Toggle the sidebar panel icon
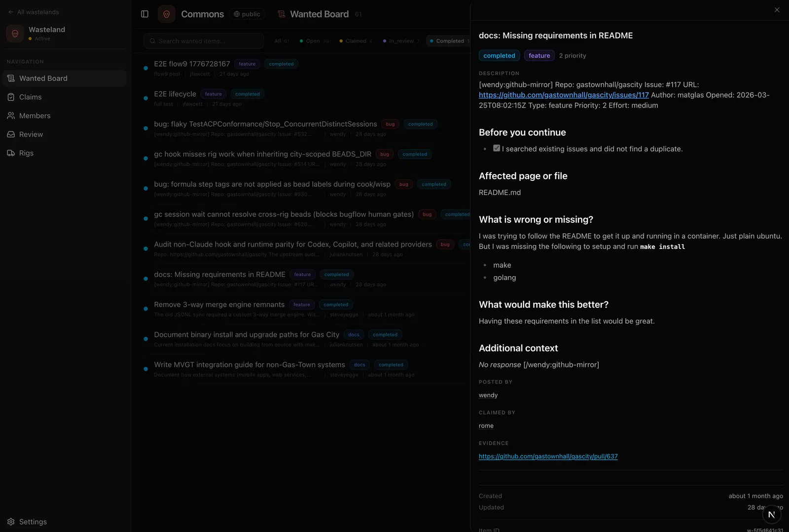The height and width of the screenshot is (532, 789). pyautogui.click(x=144, y=14)
